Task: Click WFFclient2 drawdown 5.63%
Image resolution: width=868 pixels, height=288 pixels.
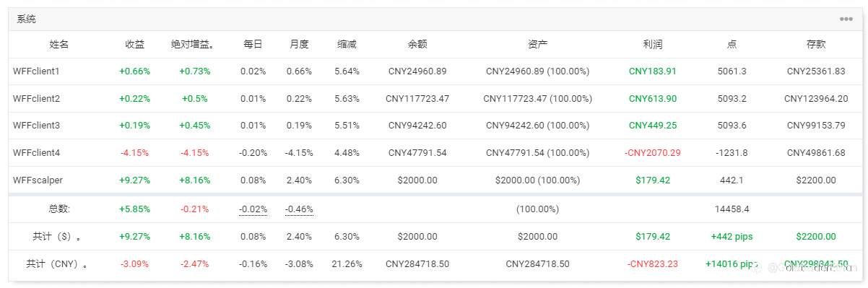Action: coord(347,99)
